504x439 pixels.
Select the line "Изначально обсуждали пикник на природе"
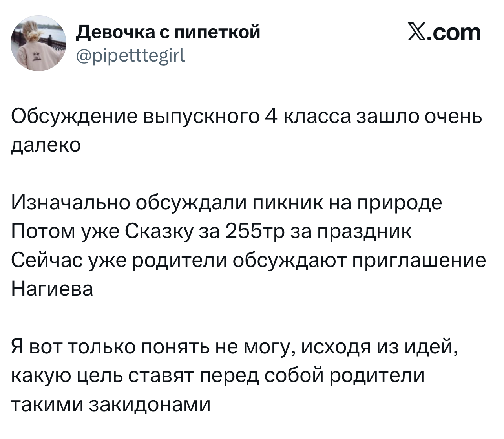pyautogui.click(x=226, y=203)
